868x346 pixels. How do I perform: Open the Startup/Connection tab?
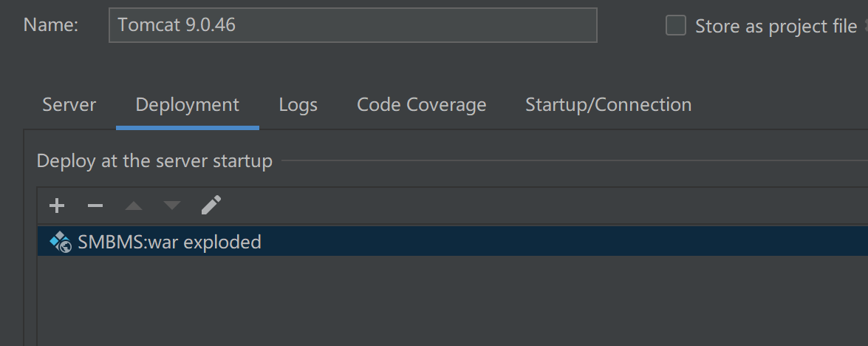pyautogui.click(x=608, y=105)
